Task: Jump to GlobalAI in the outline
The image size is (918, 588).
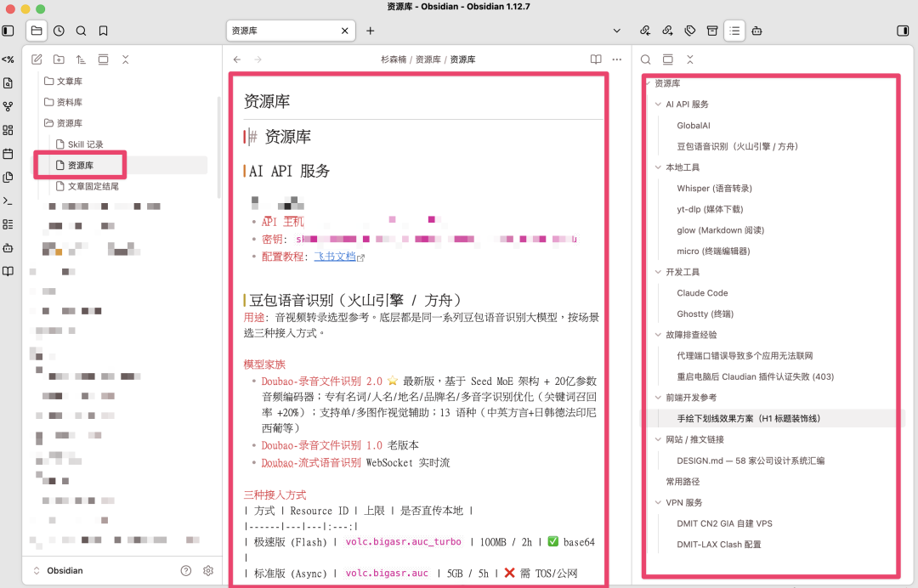Action: [x=694, y=125]
